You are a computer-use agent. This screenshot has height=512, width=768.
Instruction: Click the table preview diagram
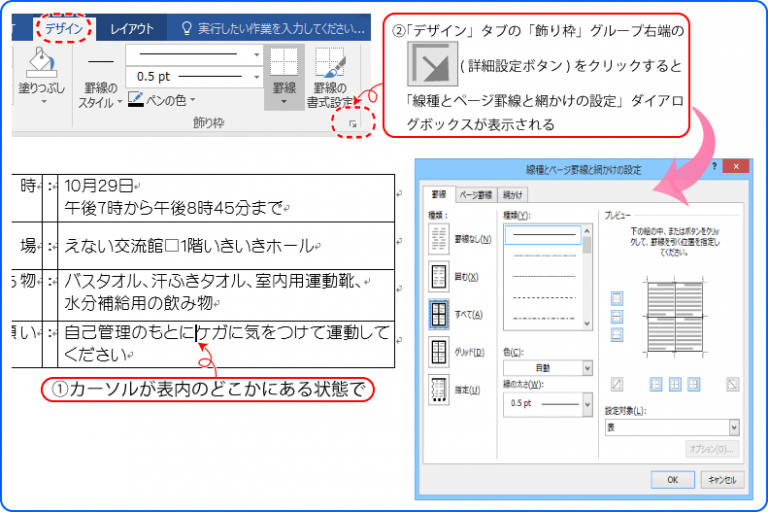pos(675,317)
